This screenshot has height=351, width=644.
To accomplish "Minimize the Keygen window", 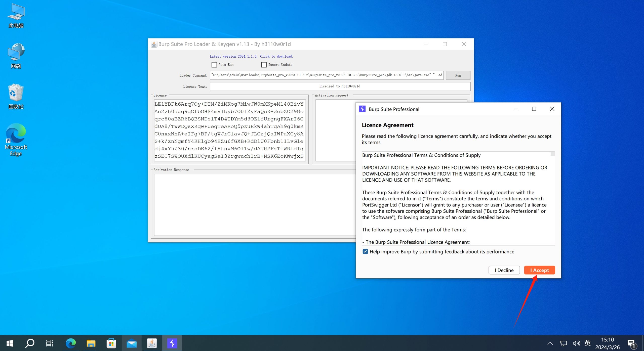I will tap(426, 44).
